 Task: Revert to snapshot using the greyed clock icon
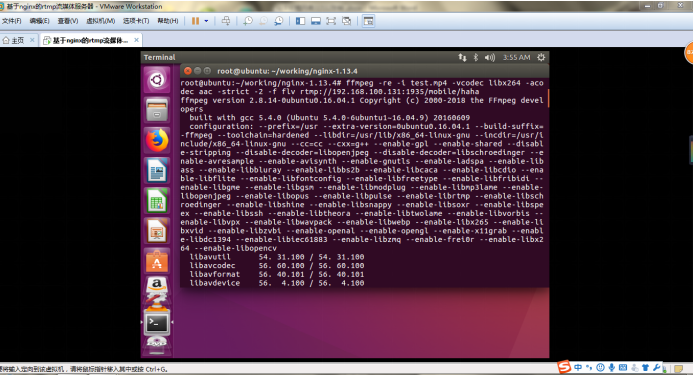click(x=263, y=21)
